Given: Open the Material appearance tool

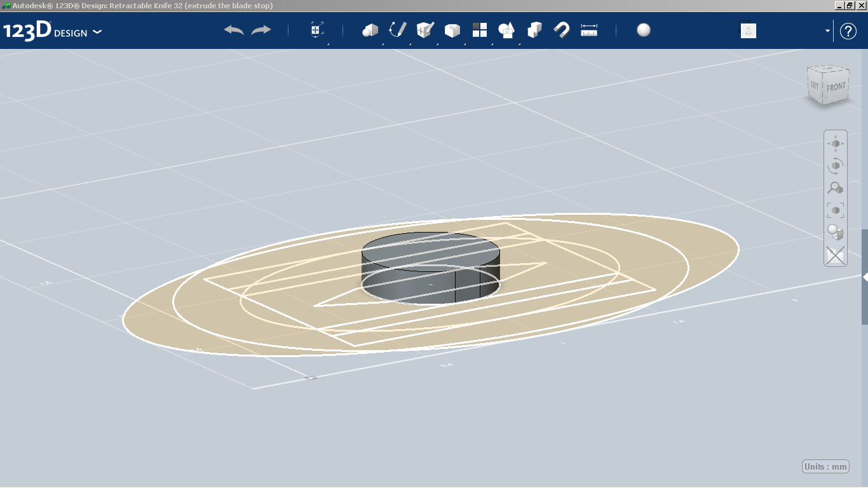Looking at the screenshot, I should [643, 30].
